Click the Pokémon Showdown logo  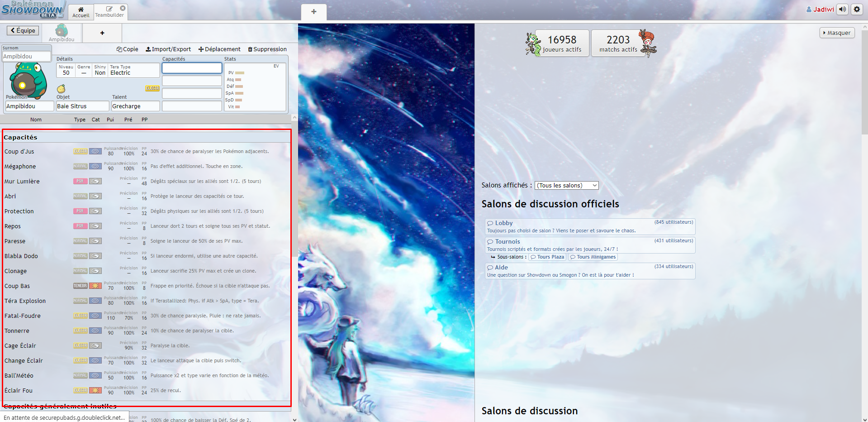[33, 10]
